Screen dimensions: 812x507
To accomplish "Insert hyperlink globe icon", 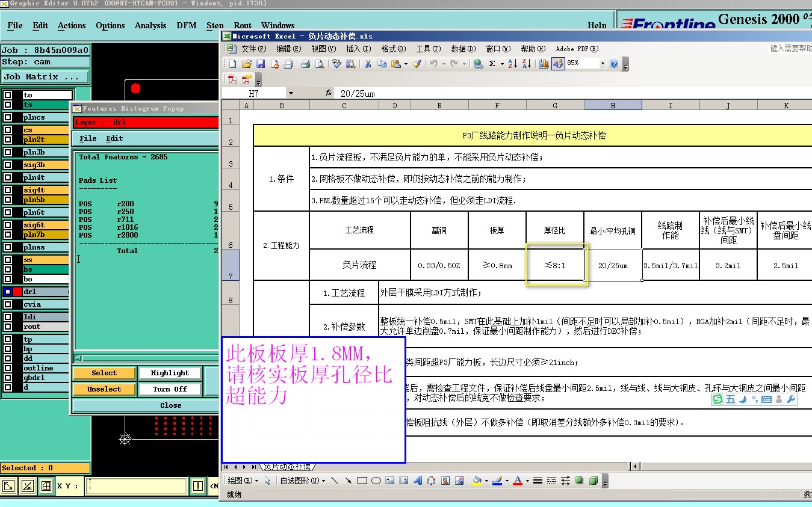I will tap(478, 64).
